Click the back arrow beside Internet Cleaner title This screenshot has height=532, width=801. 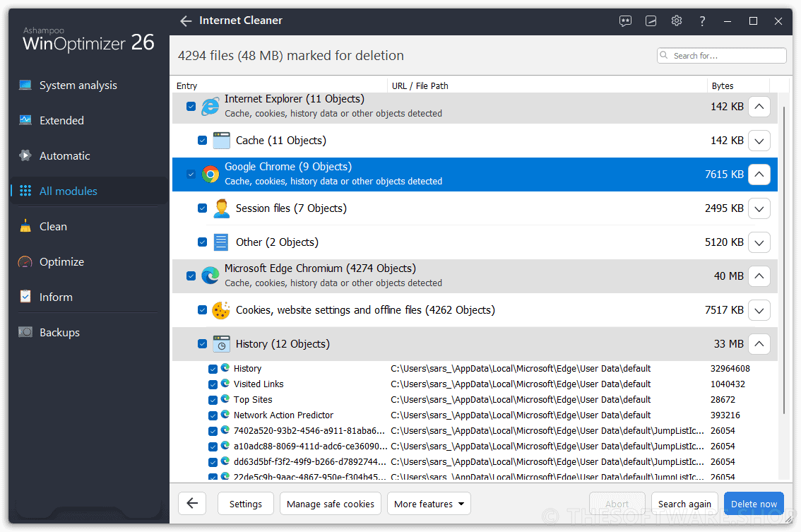tap(186, 21)
